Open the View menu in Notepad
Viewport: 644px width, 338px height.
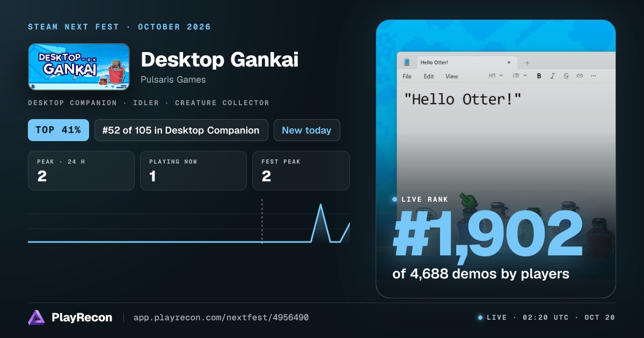452,76
